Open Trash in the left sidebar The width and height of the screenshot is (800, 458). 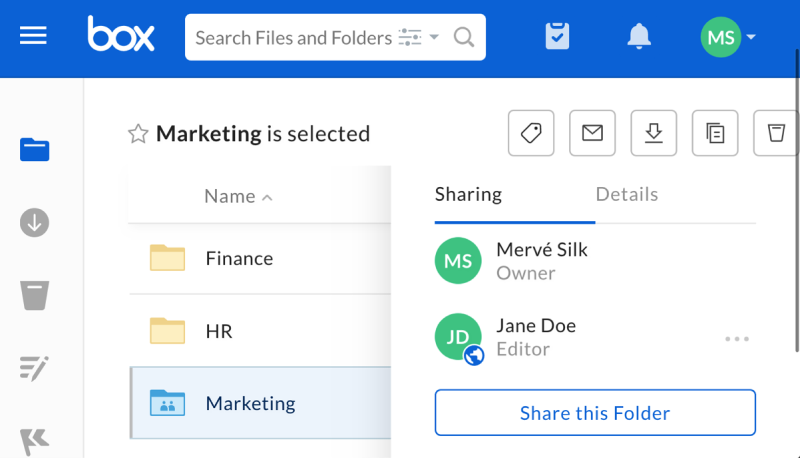(35, 296)
